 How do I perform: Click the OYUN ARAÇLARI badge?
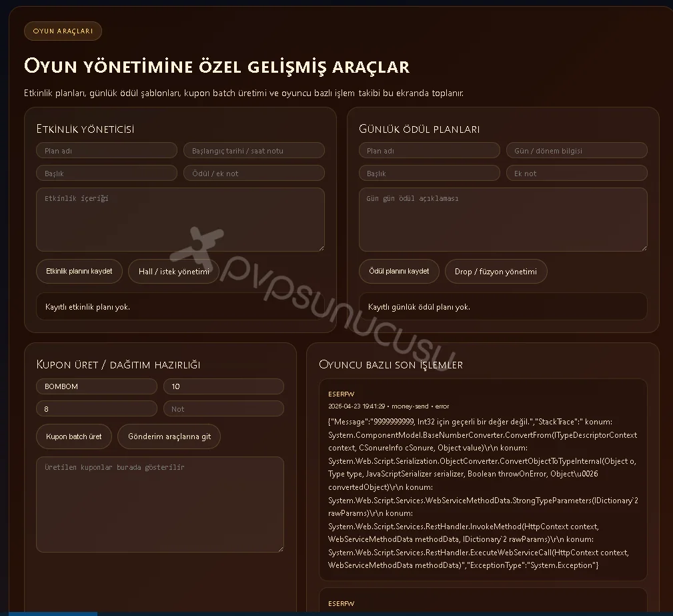(63, 31)
